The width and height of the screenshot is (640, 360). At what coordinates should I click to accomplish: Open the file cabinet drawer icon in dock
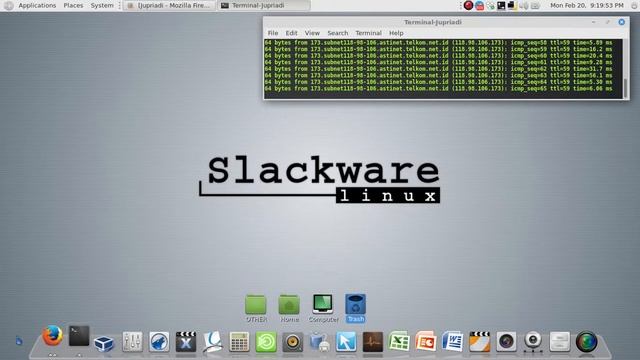tap(560, 342)
